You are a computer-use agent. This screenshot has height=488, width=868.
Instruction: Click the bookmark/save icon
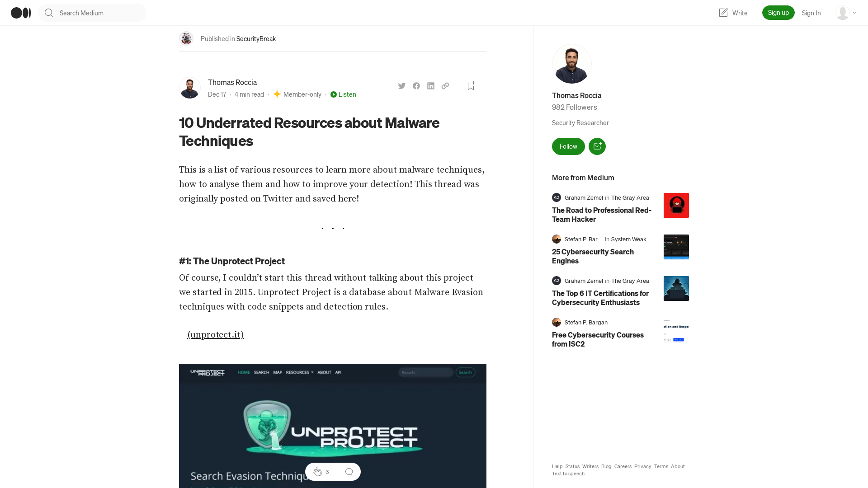click(x=471, y=86)
